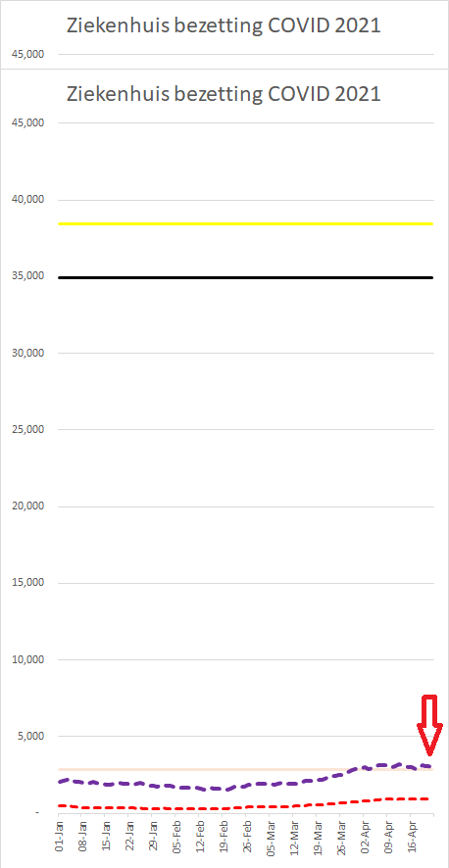449x868 pixels.
Task: Click the 10,000 axis value
Action: pos(27,659)
